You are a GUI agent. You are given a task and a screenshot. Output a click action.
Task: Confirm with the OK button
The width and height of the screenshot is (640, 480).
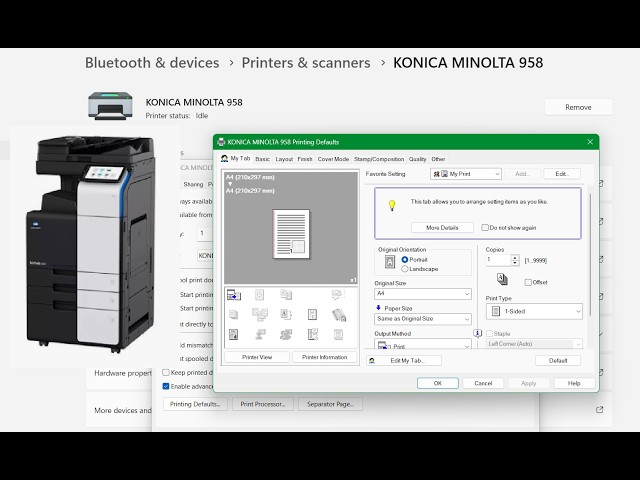(438, 383)
